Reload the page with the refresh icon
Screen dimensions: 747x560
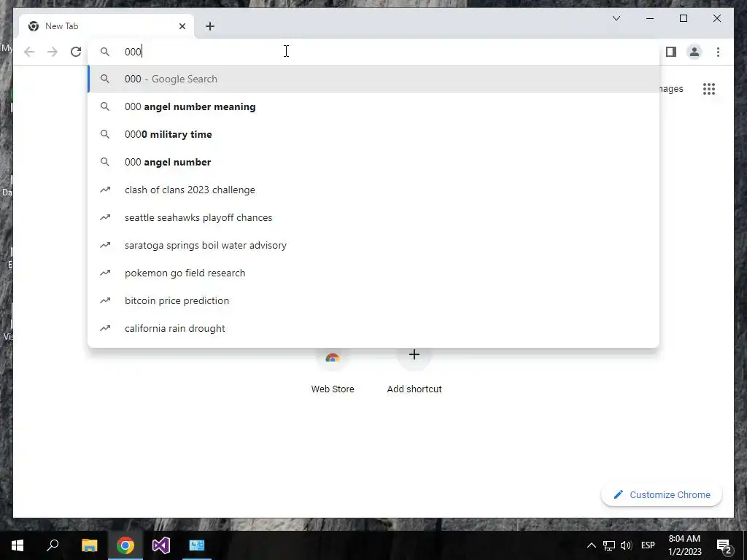tap(76, 52)
